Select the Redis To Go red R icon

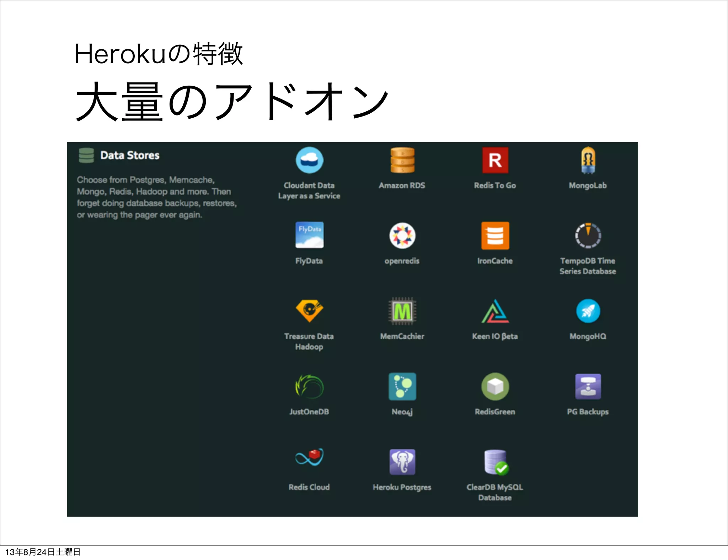pos(495,160)
